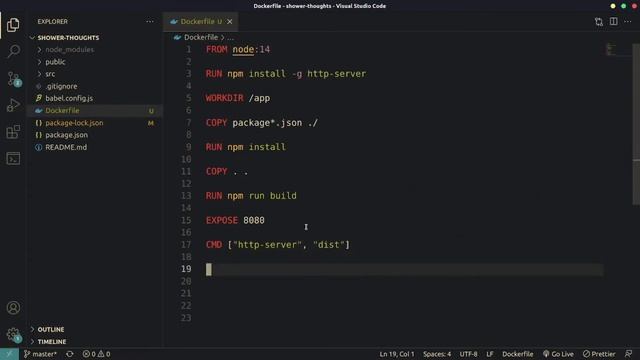640x360 pixels.
Task: Collapse the SHOWER-THOUGHTS folder section
Action: click(95, 38)
